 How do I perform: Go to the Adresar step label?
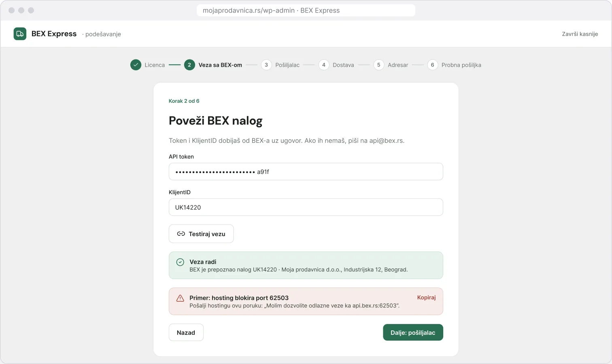coord(398,65)
